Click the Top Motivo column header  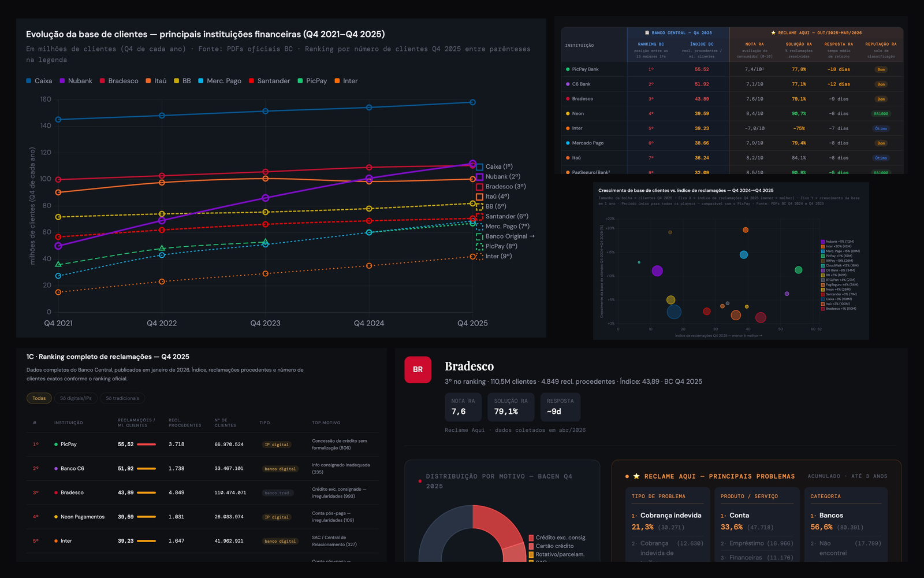(x=326, y=423)
